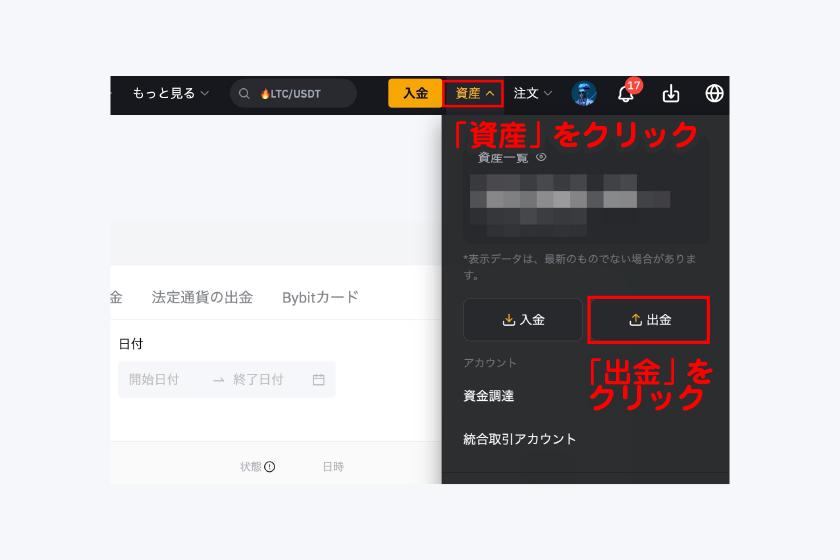
Task: Open the calendar icon in date range
Action: [x=319, y=379]
